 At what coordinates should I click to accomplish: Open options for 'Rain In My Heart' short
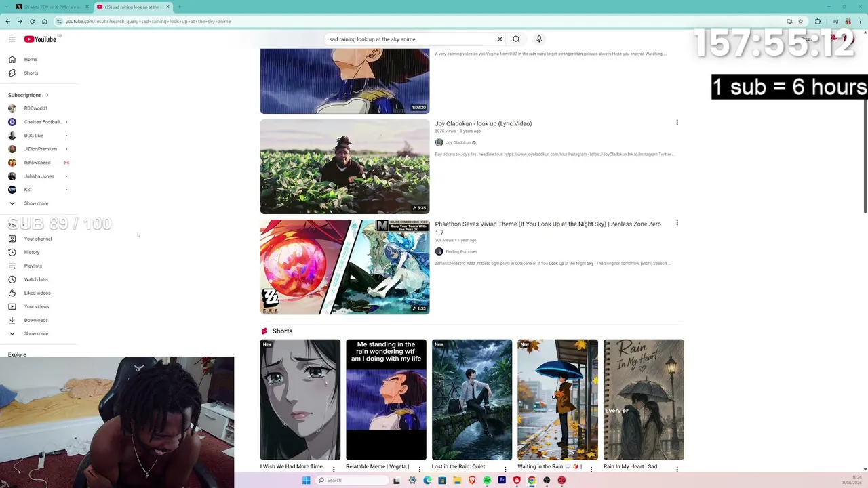(677, 469)
